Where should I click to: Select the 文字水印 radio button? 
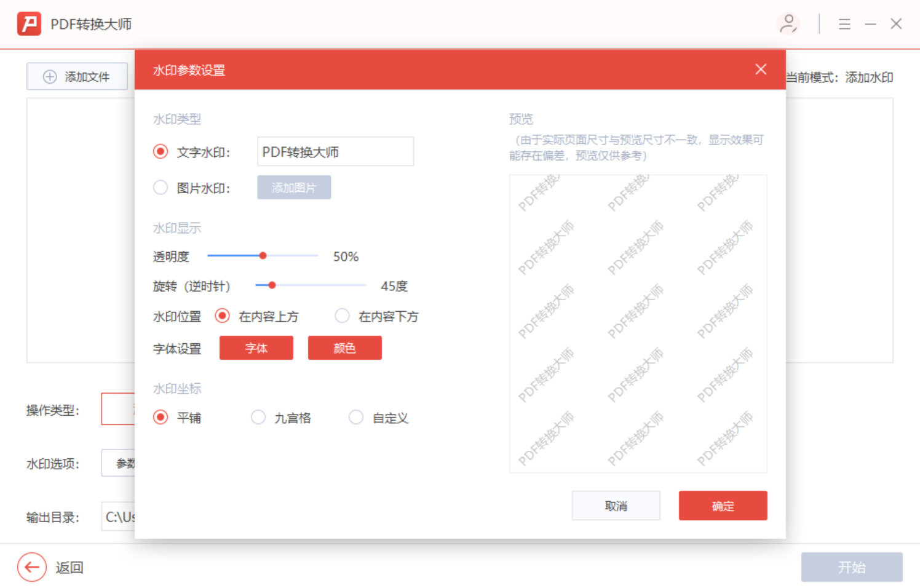(161, 151)
